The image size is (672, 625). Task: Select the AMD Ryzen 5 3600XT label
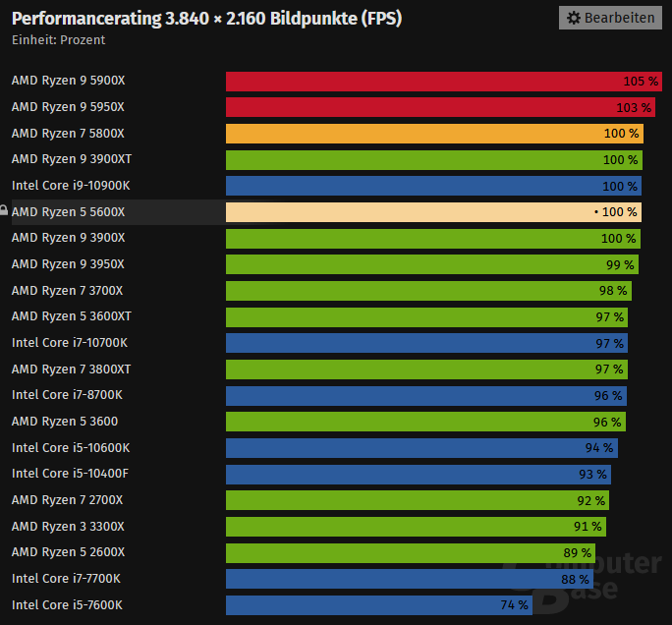pos(72,316)
